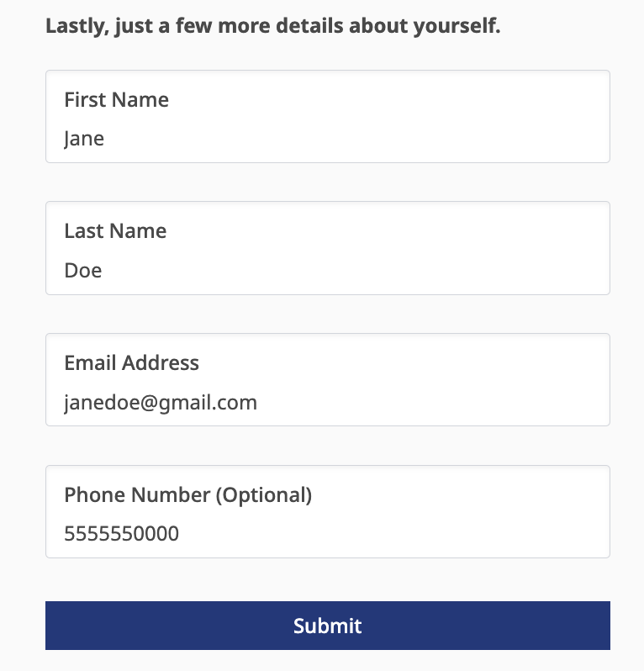Click the "Lastly, just a few more details" heading

click(272, 26)
